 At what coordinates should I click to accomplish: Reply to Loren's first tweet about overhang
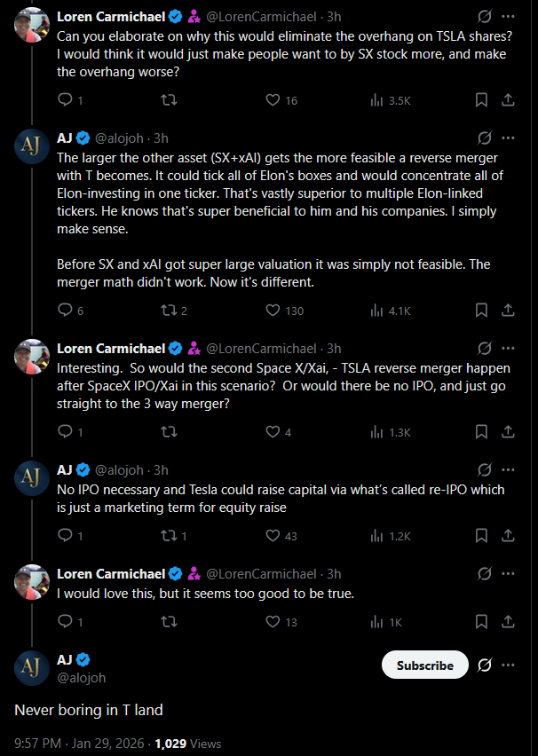click(x=64, y=100)
